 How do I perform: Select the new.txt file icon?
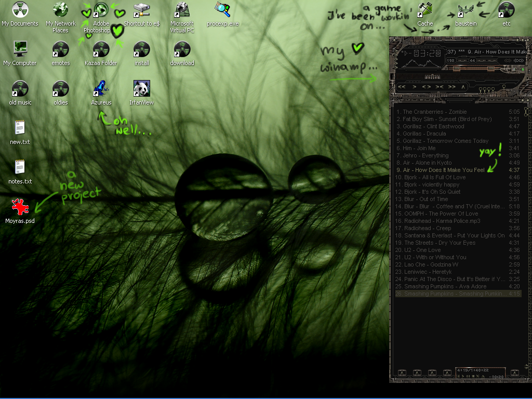click(20, 132)
